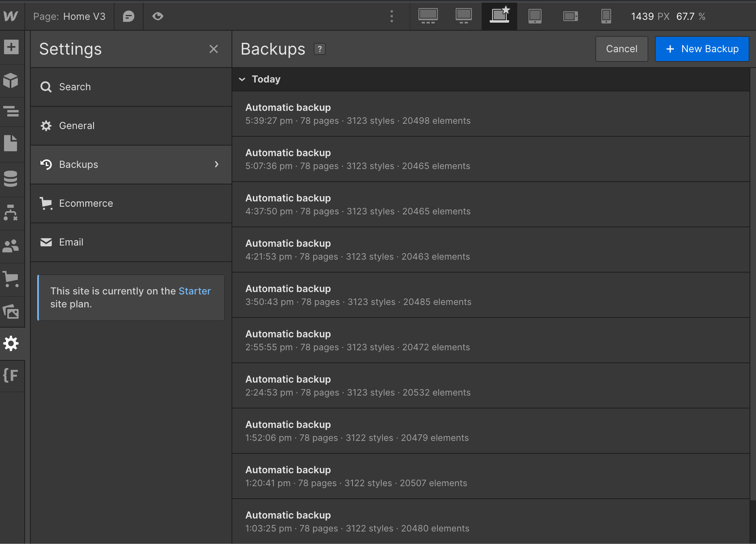Create a New Backup

pos(702,49)
